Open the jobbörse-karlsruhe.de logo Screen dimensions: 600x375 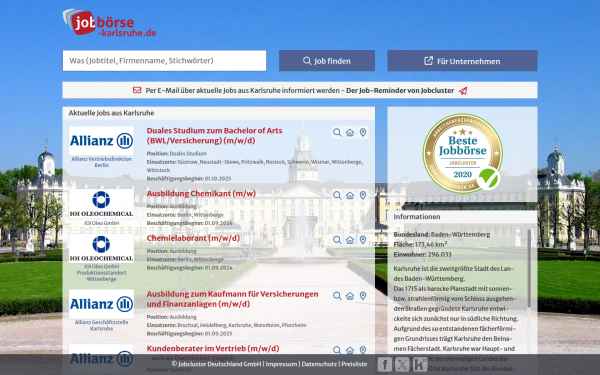click(x=109, y=23)
